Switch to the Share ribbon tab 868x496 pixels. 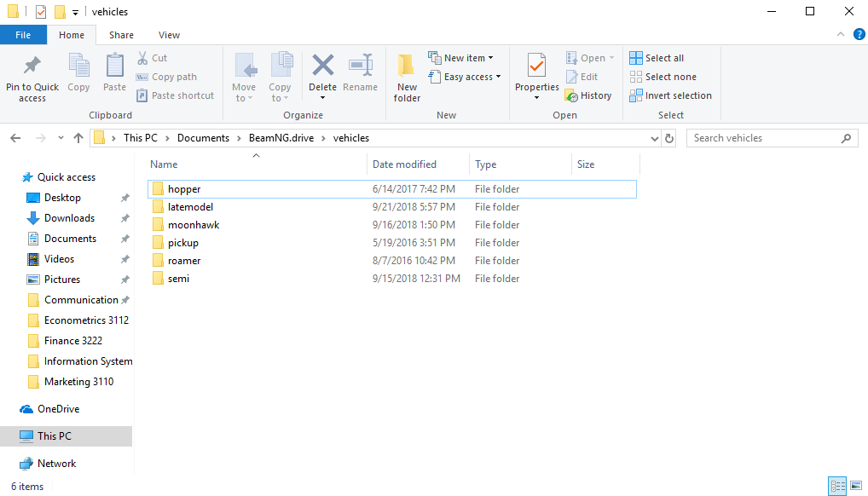[x=121, y=35]
